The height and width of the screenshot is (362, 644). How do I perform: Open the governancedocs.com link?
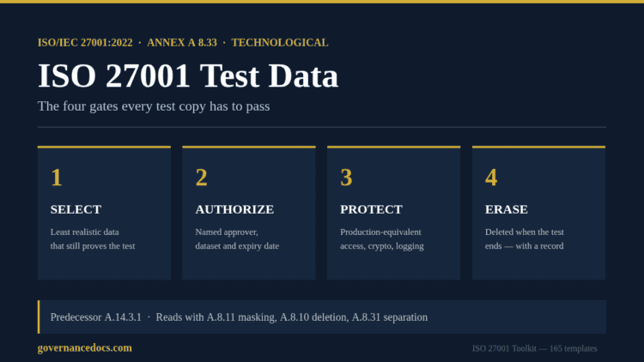[x=85, y=348]
